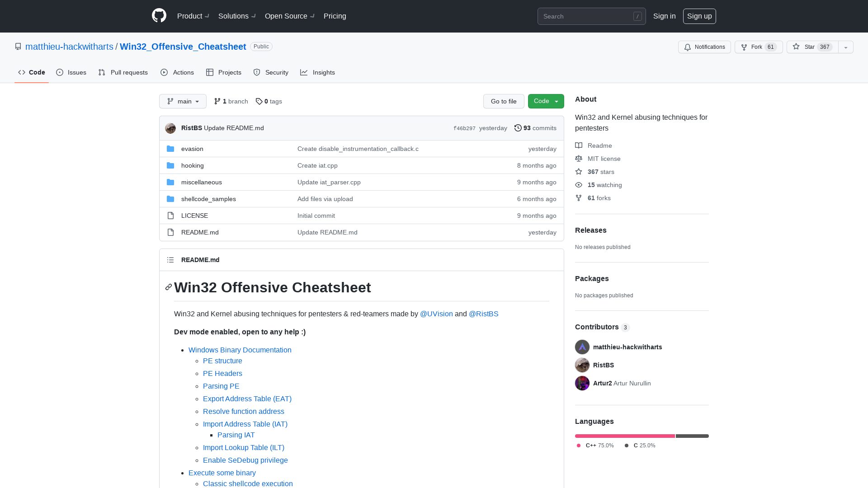Click the README.md anchor link icon
This screenshot has height=488, width=868.
168,286
